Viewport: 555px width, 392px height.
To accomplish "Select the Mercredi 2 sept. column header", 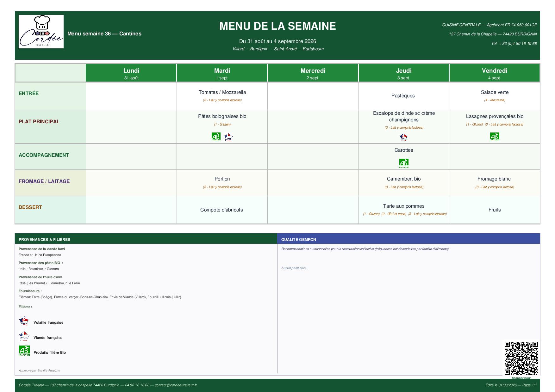I will [313, 73].
